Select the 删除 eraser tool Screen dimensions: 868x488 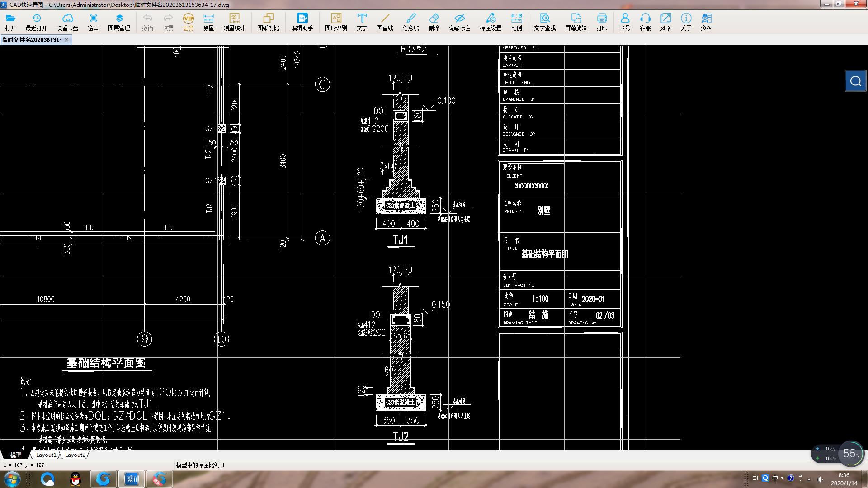click(x=434, y=21)
